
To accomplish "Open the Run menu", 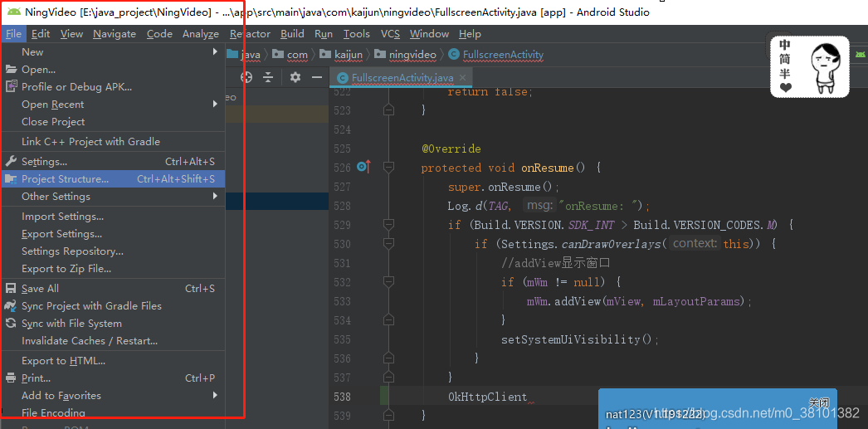I will click(324, 34).
